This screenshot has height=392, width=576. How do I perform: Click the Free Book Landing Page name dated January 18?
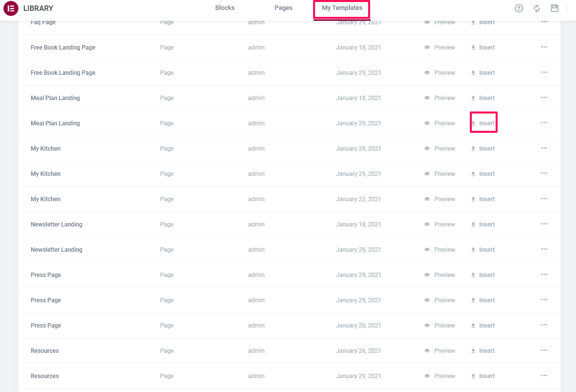[63, 48]
